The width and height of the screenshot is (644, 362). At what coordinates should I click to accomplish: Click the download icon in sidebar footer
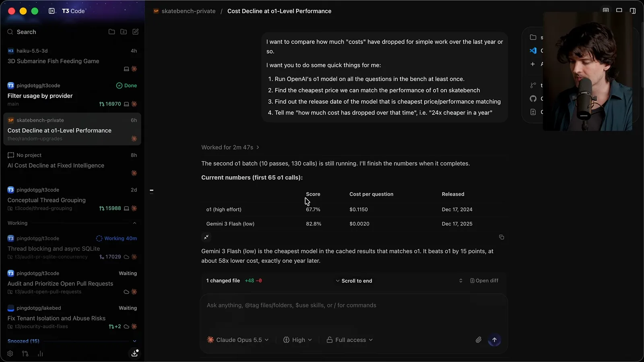point(135,353)
